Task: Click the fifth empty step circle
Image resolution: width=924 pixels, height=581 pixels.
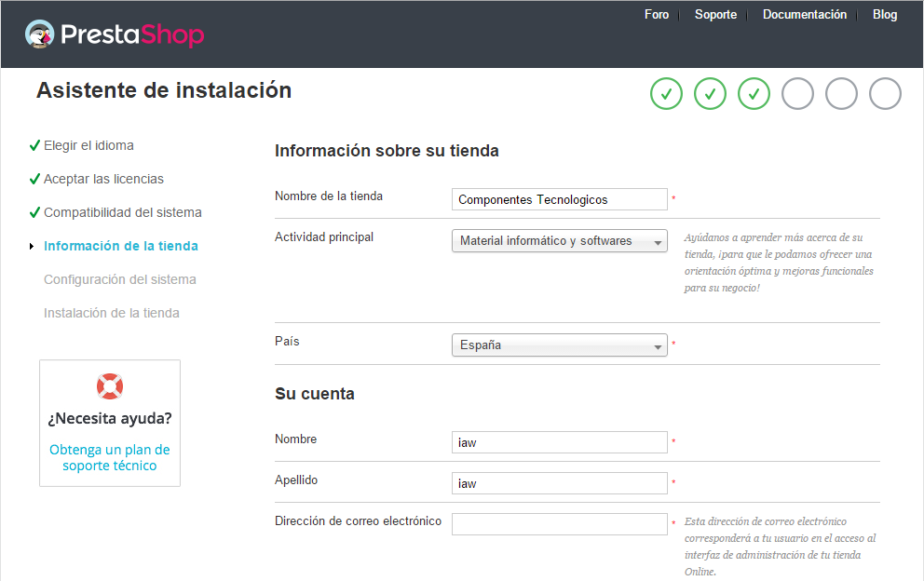Action: 841,94
